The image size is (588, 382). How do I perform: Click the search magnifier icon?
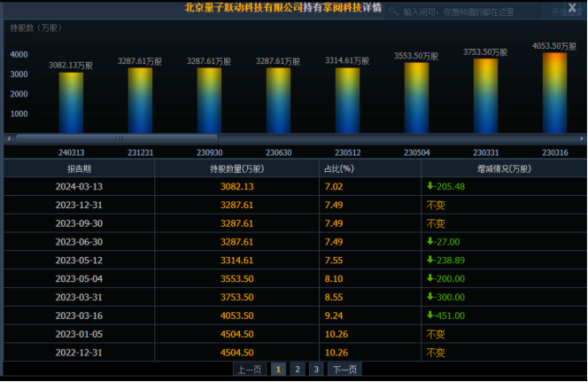pyautogui.click(x=396, y=12)
